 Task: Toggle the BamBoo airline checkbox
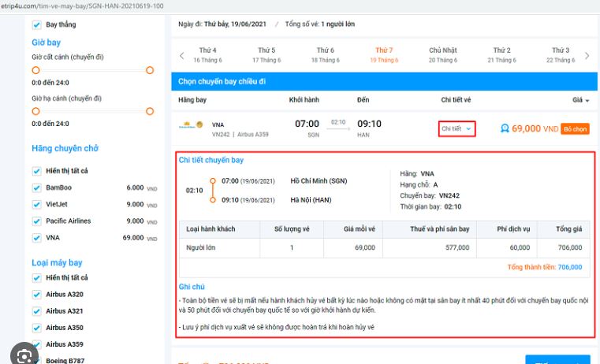36,188
